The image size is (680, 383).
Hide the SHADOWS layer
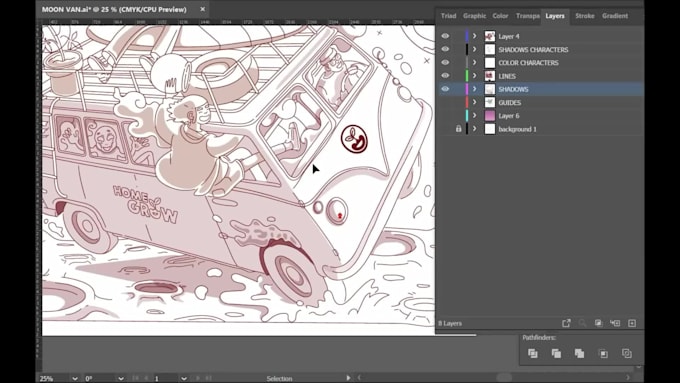[x=445, y=89]
